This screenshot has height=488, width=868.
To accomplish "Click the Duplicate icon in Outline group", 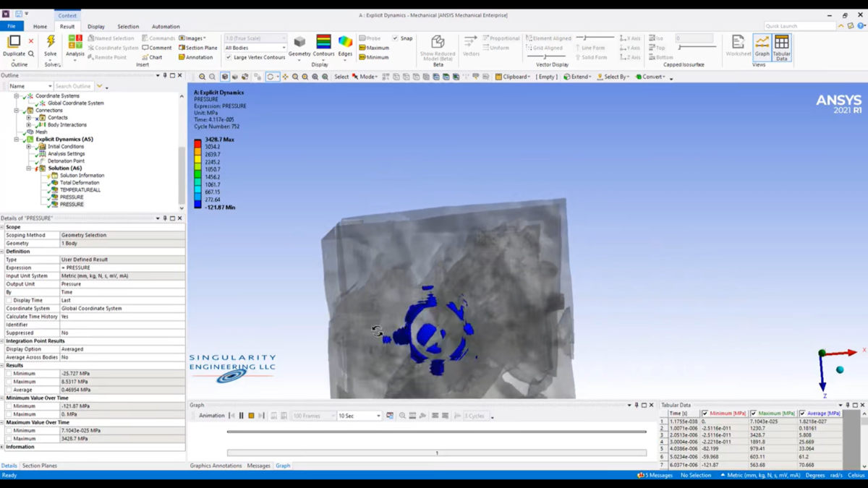I will [14, 43].
